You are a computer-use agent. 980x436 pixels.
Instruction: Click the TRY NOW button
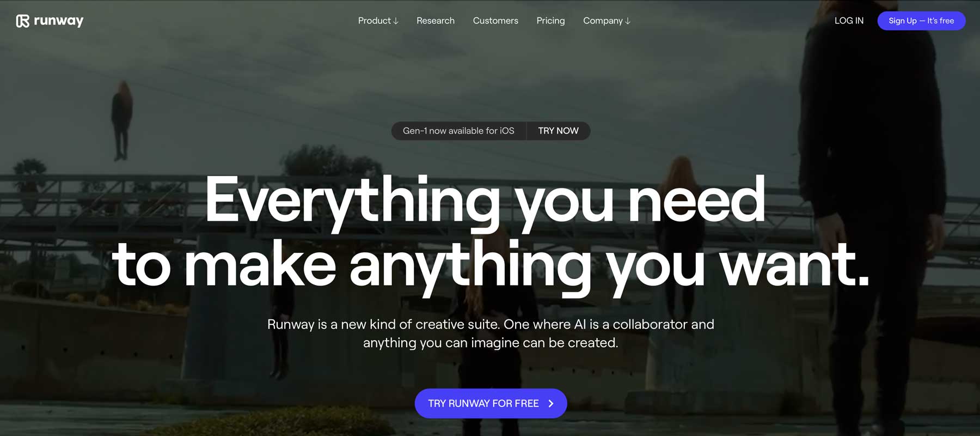tap(558, 131)
